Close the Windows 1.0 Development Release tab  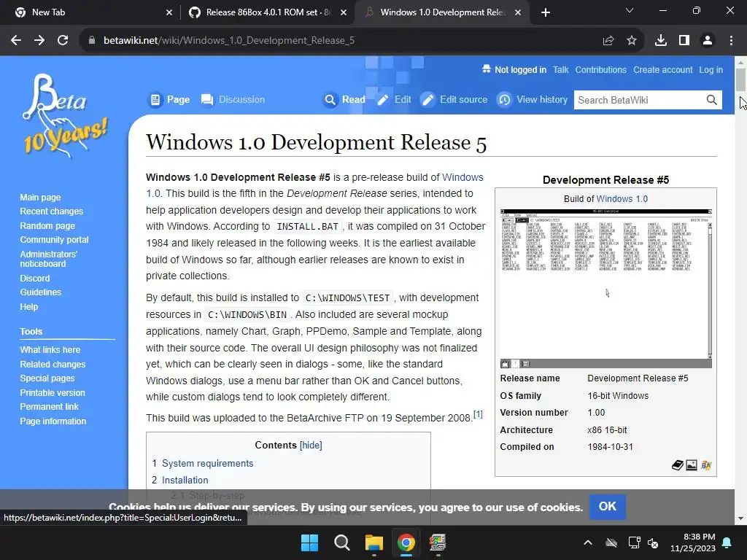(x=518, y=12)
